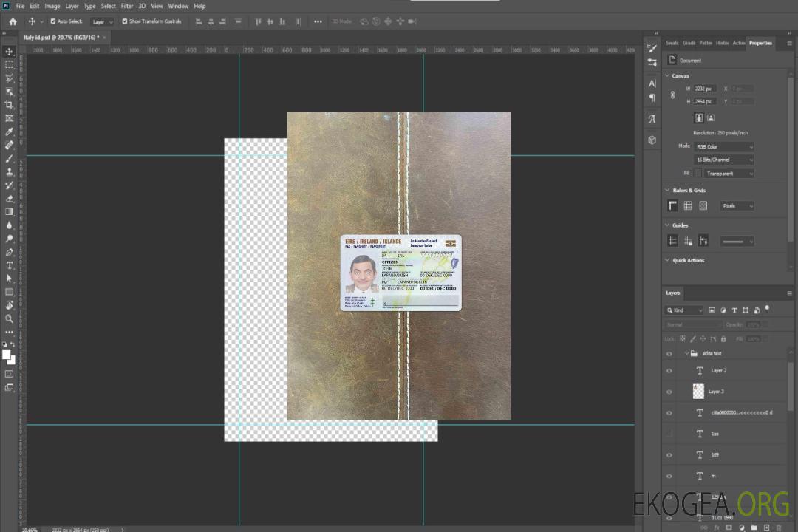The image size is (798, 532).
Task: Click the landscape canvas orientation button
Action: 711,117
